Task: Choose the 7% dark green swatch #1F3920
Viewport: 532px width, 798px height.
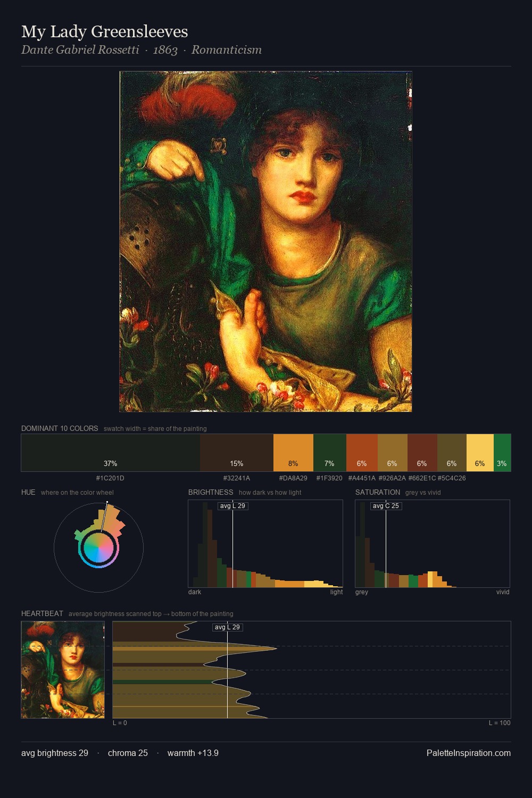Action: (330, 453)
